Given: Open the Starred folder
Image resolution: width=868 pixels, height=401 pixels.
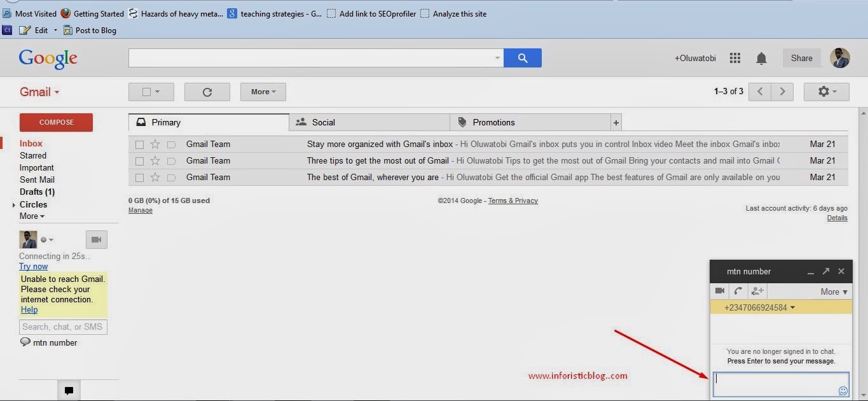Looking at the screenshot, I should [33, 155].
